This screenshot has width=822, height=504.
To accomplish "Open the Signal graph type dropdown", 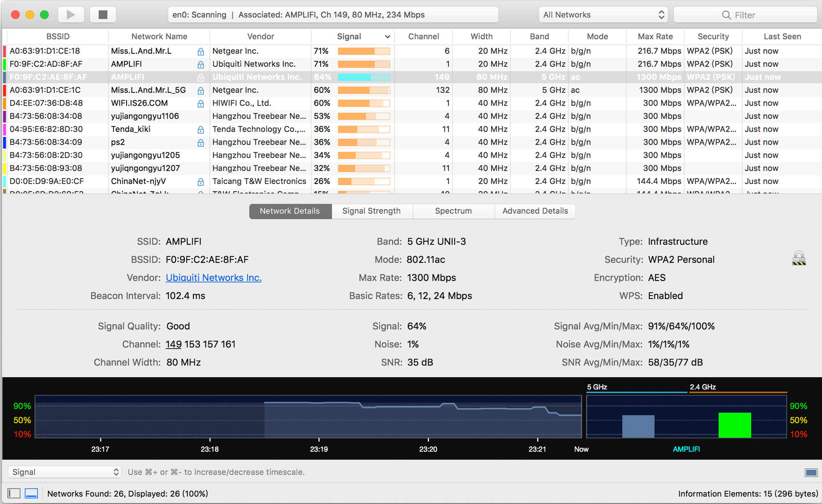I will coord(65,472).
